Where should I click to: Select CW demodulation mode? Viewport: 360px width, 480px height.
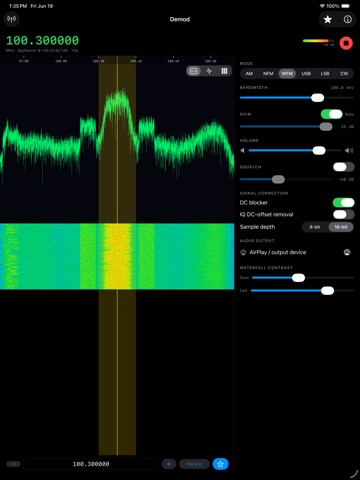[x=344, y=74]
